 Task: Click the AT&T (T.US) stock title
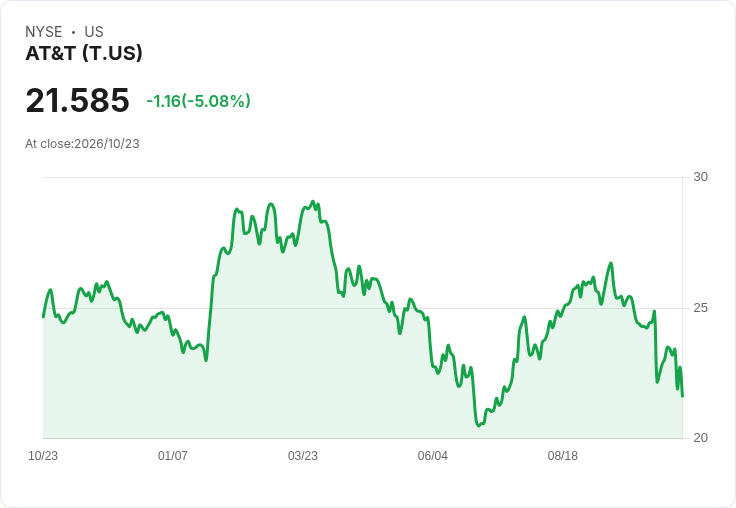point(84,53)
